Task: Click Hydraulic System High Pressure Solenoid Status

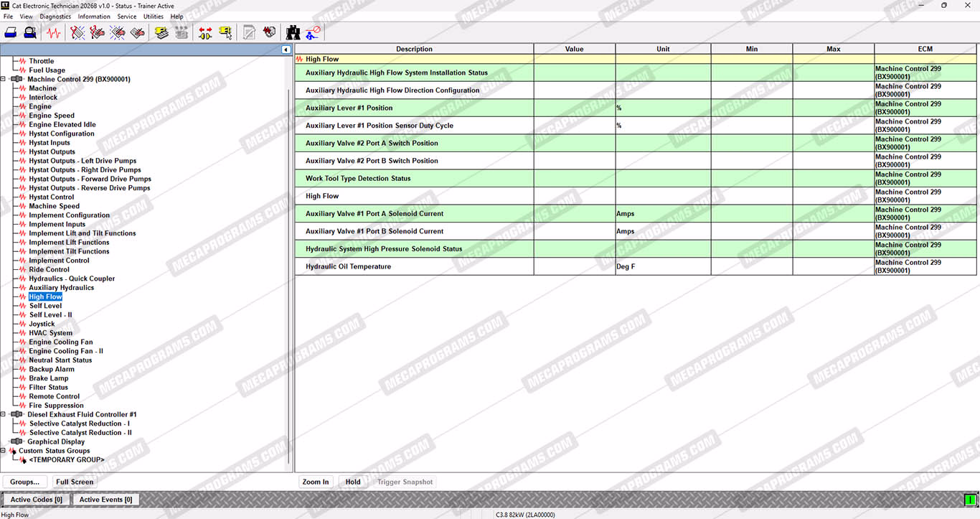Action: [x=384, y=249]
